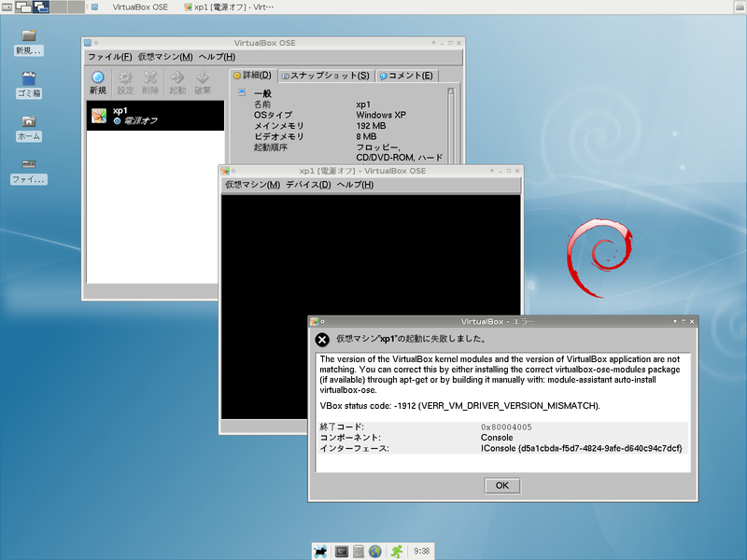Click the '192 MB' main memory value
Viewport: 747px width, 560px height.
coord(371,126)
